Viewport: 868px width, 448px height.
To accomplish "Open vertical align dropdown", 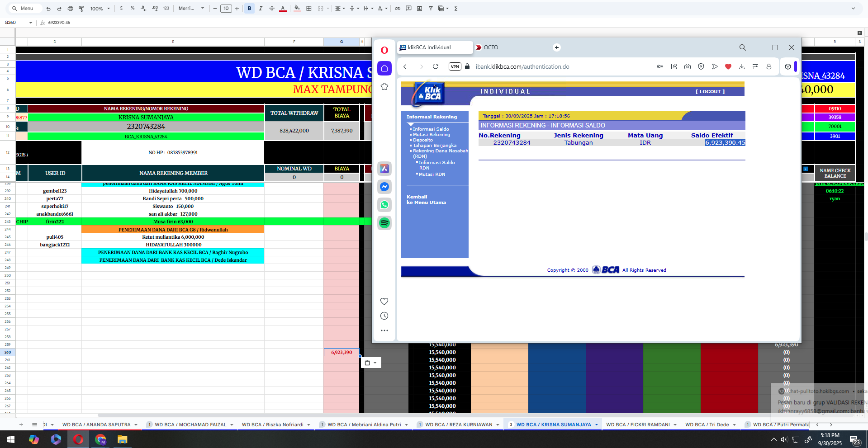I will 354,9.
